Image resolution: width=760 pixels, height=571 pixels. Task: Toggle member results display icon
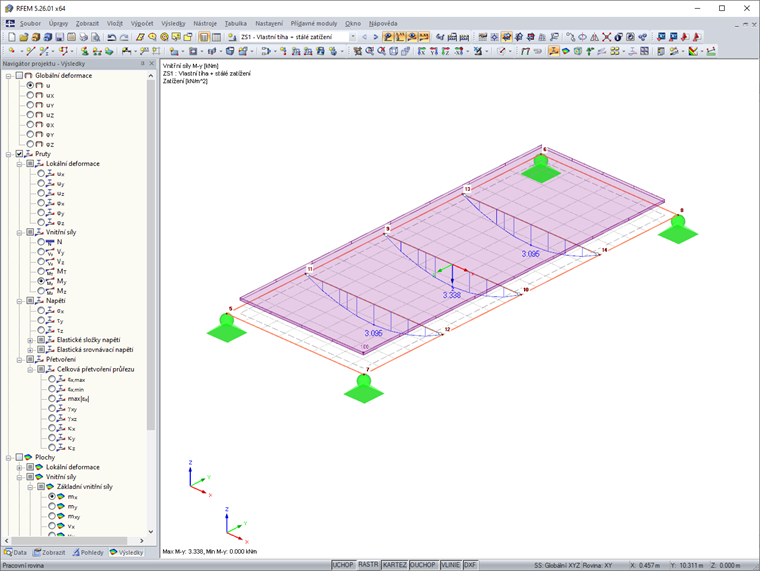554,51
